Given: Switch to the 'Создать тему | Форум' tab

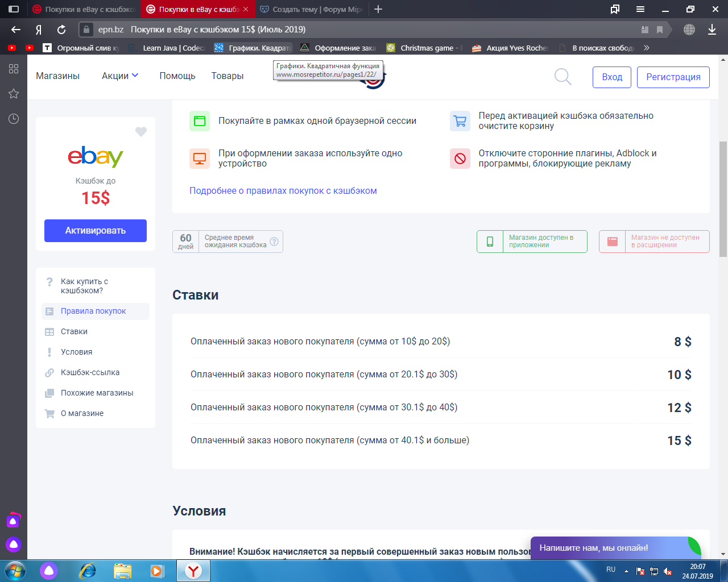Looking at the screenshot, I should click(311, 9).
